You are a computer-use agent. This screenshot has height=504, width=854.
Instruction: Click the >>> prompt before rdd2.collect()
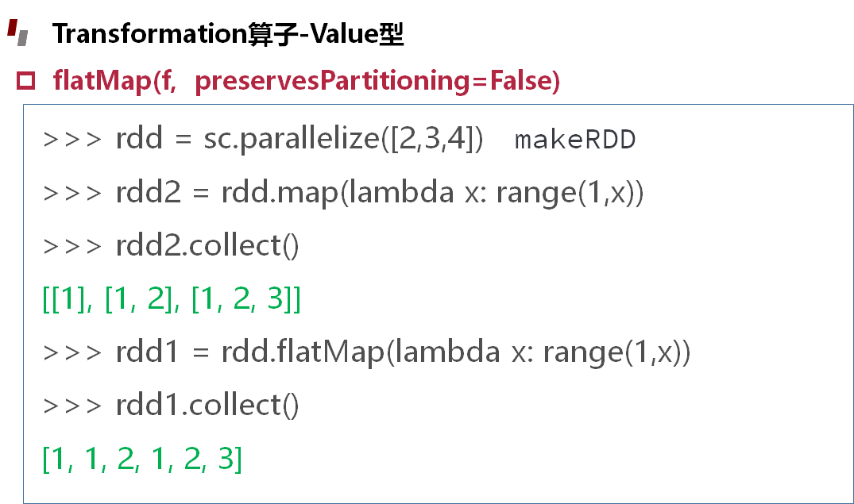71,247
